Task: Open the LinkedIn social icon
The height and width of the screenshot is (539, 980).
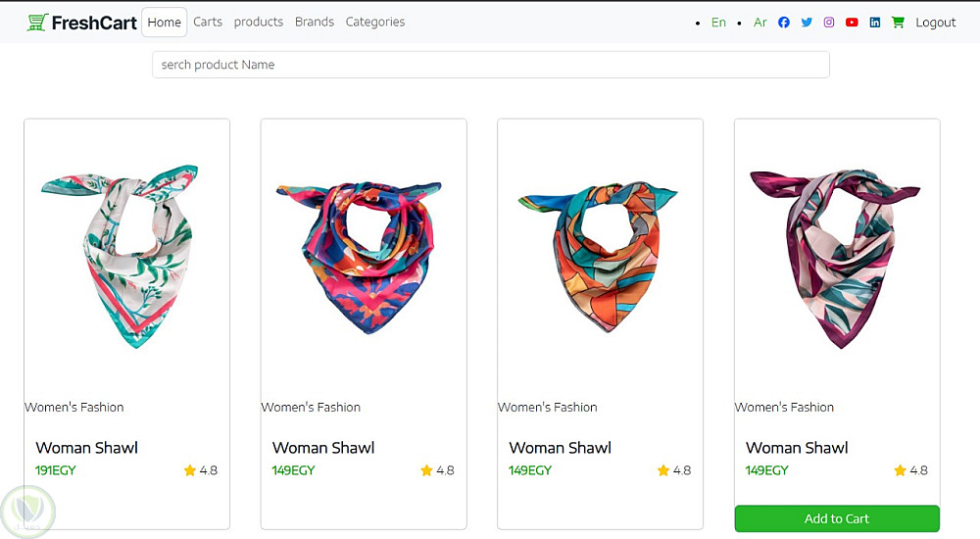Action: tap(875, 23)
